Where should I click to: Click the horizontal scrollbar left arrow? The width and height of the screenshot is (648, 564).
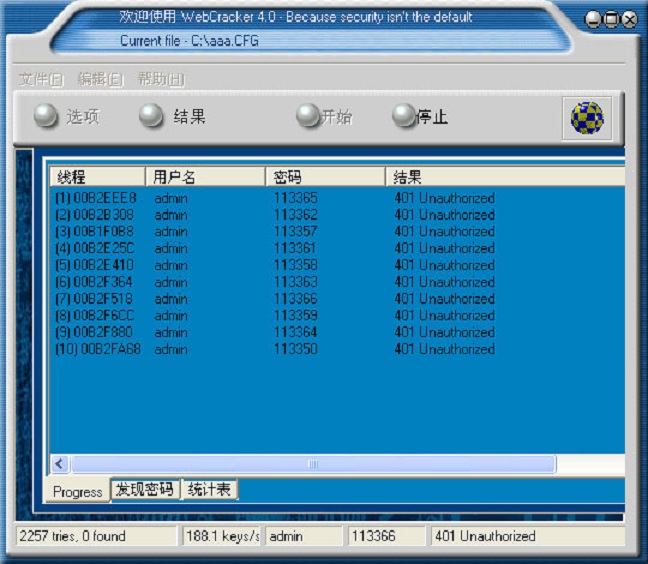coord(59,464)
